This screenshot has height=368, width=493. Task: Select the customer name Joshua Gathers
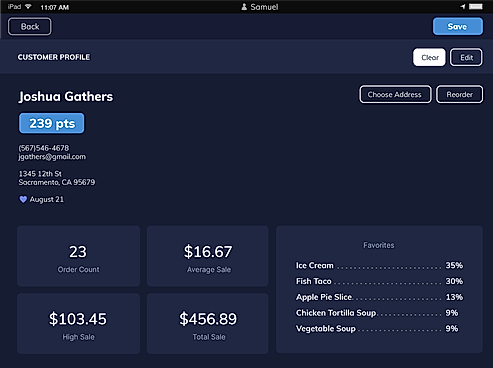(x=66, y=96)
